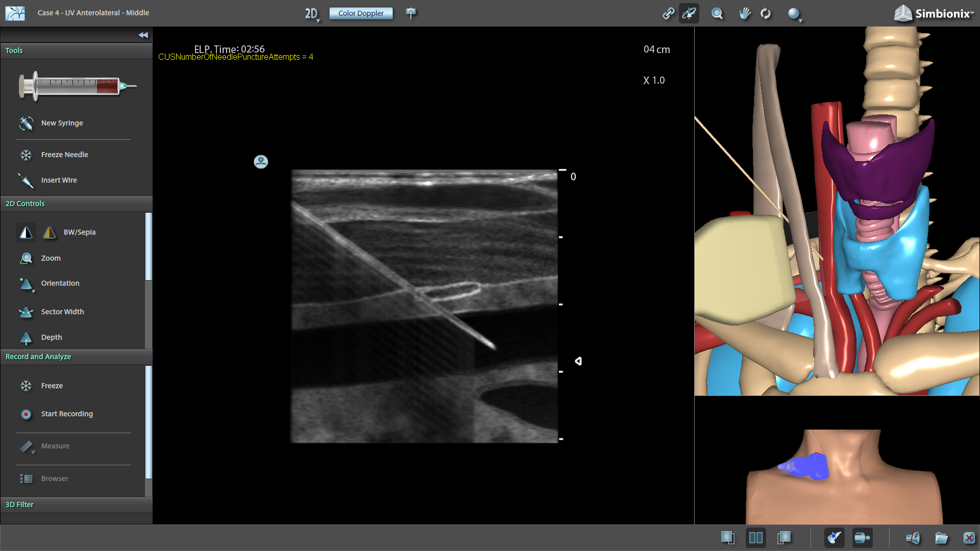This screenshot has height=551, width=980.
Task: Click the Depth control icon
Action: point(26,338)
